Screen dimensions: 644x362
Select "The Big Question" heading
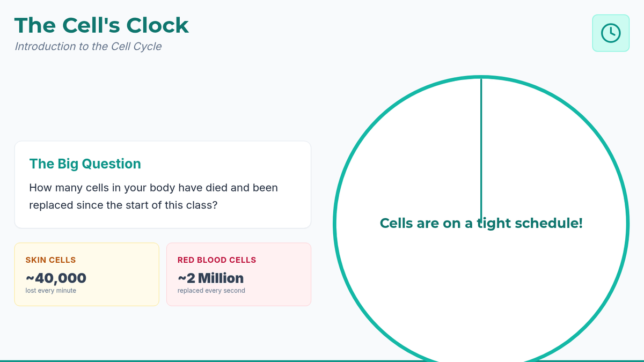point(85,164)
